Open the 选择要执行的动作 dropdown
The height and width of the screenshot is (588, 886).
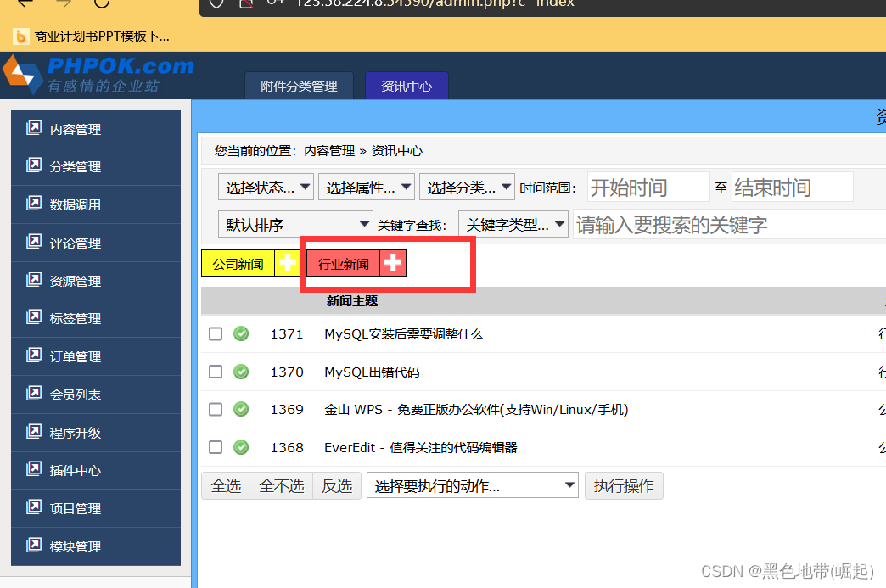[x=472, y=485]
